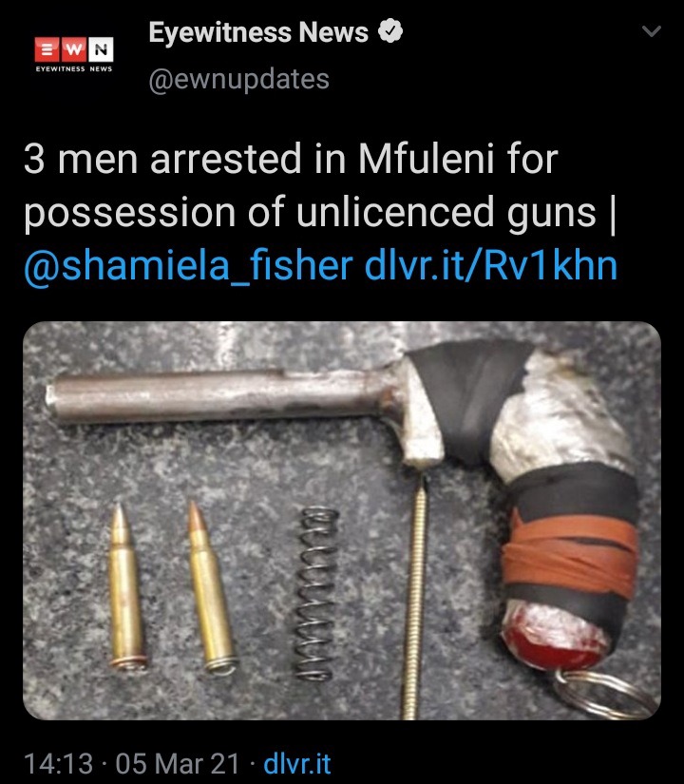Image resolution: width=684 pixels, height=784 pixels.
Task: Click the 05 Mar 21 date
Action: [x=178, y=763]
